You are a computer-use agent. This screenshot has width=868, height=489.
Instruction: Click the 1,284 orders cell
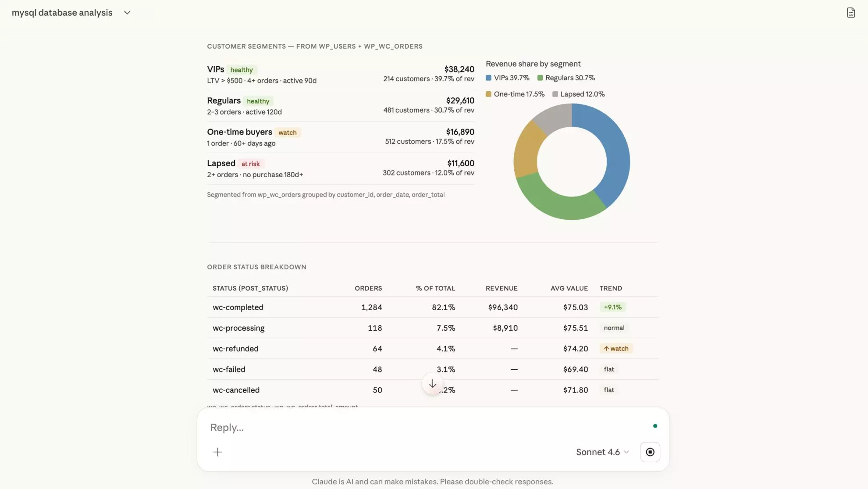pyautogui.click(x=372, y=307)
